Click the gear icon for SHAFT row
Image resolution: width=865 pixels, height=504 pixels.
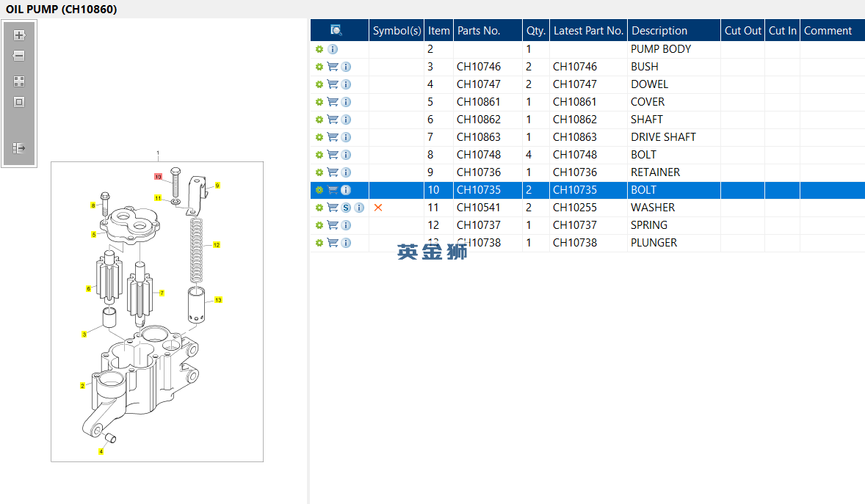tap(319, 120)
